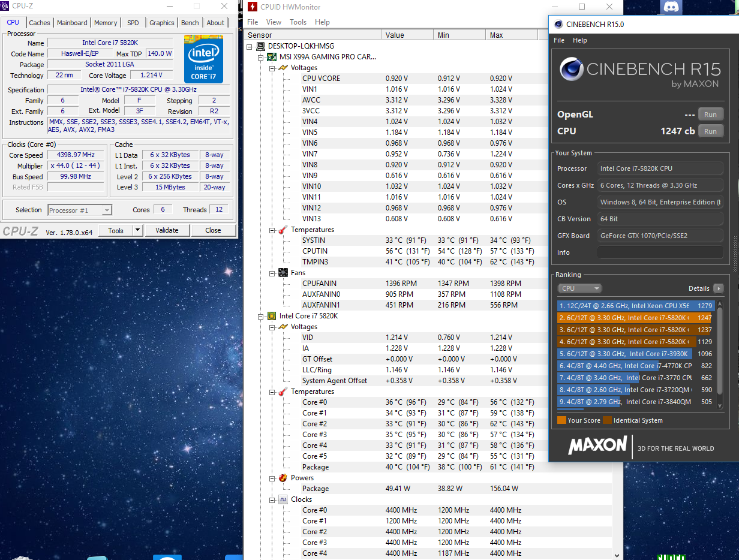Click the Value column header
739x560 pixels.
coord(407,35)
